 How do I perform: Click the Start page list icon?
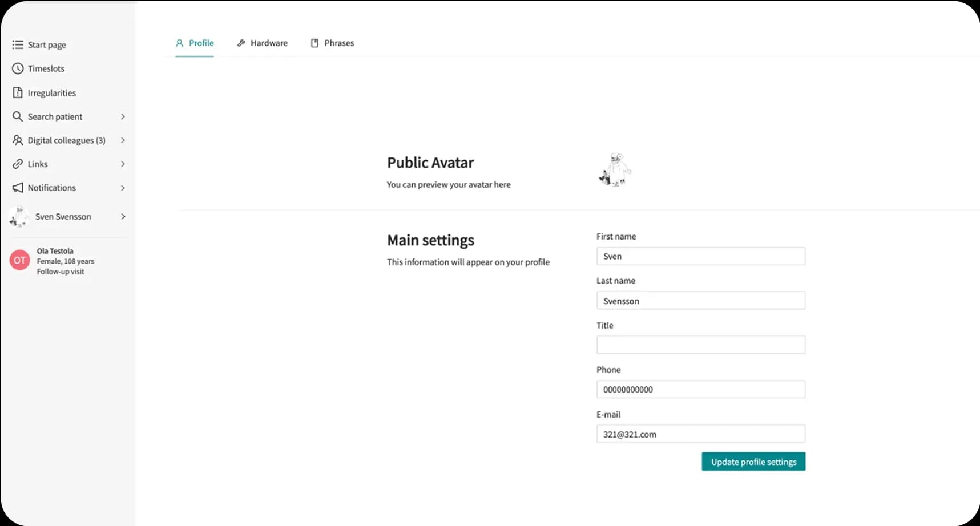click(x=18, y=44)
